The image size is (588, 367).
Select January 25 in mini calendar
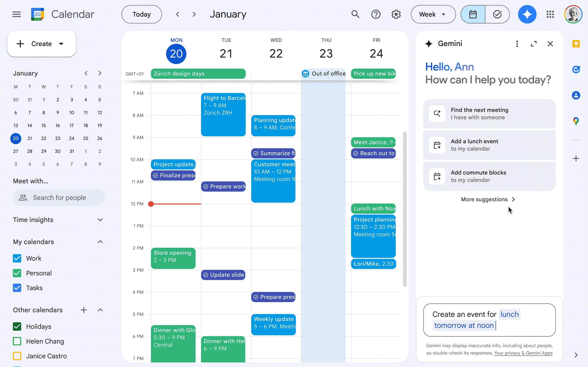[86, 138]
